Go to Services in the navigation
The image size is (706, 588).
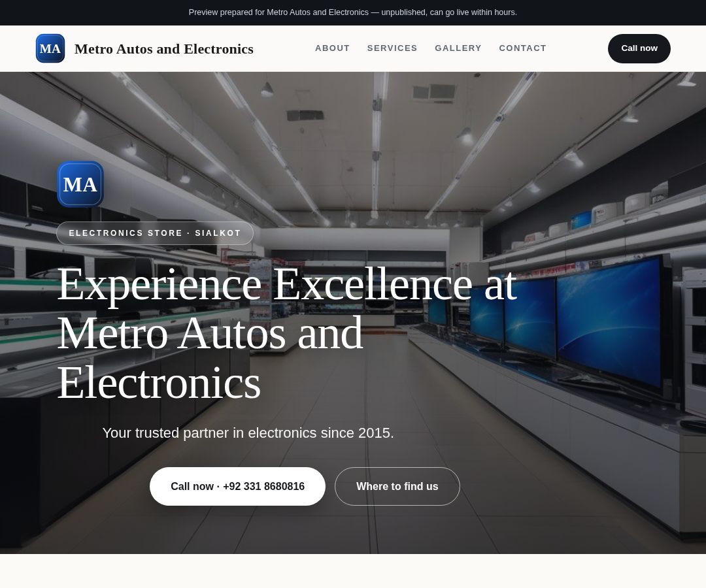(392, 48)
